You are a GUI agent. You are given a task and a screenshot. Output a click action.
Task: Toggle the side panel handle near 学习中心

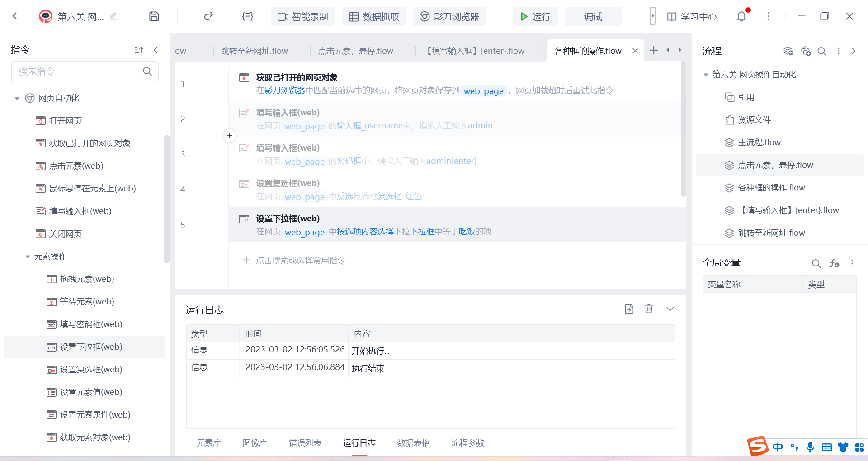coord(652,16)
